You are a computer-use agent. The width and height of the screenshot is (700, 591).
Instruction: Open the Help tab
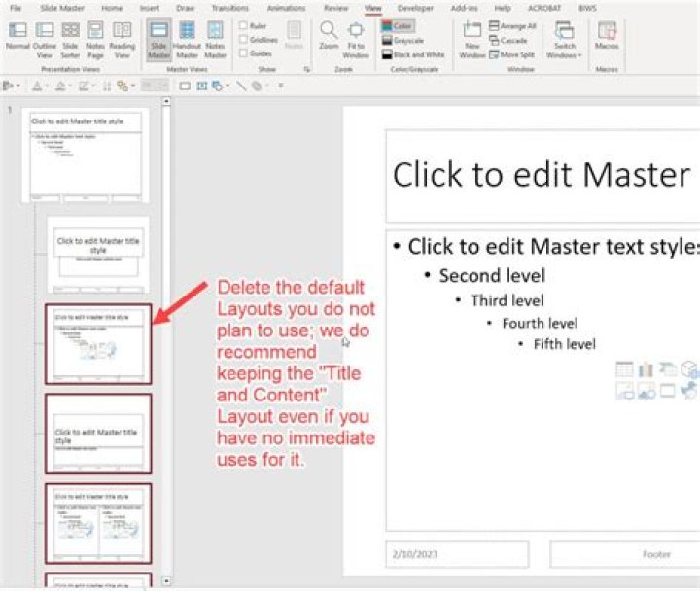pos(503,8)
